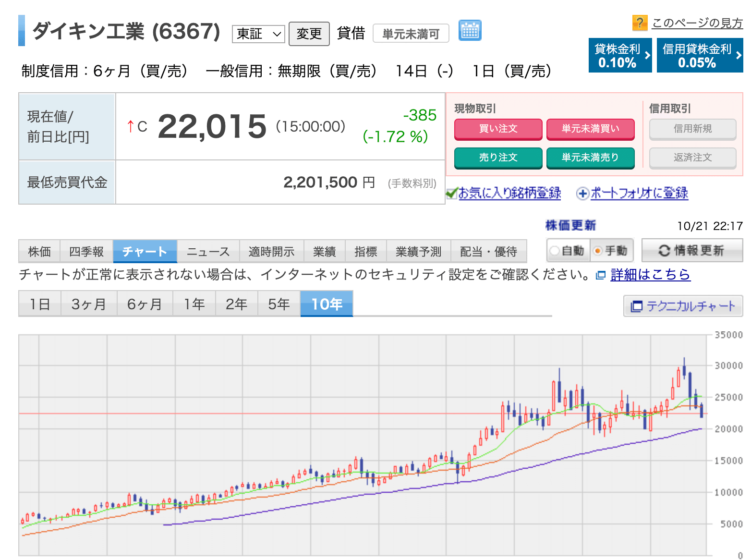
Task: Open the 業績予測 tab
Action: [x=419, y=251]
